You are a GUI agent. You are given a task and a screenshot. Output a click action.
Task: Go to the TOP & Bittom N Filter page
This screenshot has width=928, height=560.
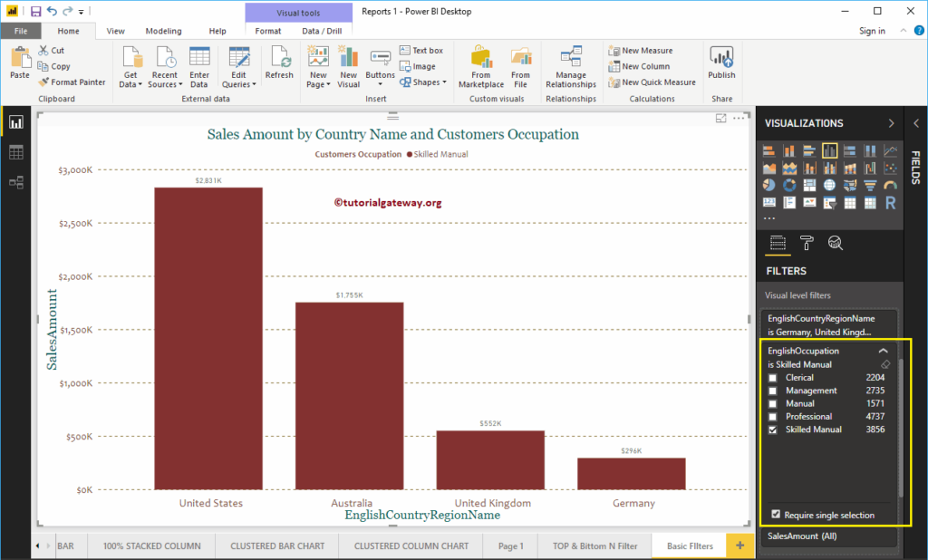point(594,546)
